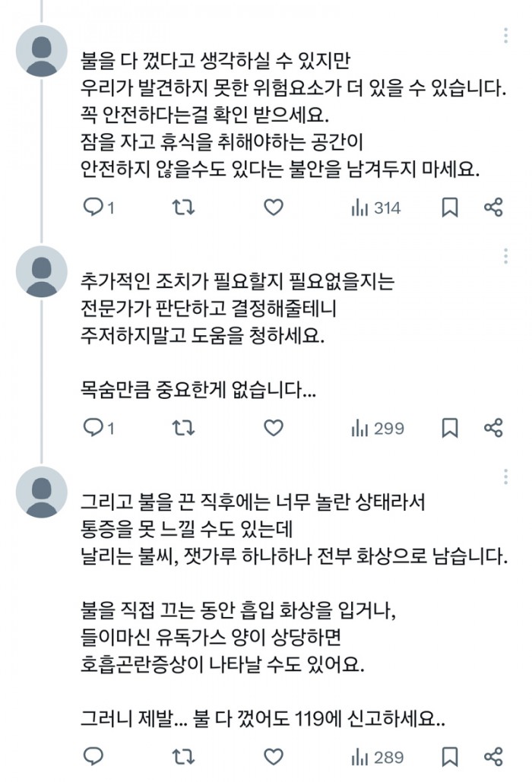Like the tweet with 299 views
532x782 pixels.
pyautogui.click(x=274, y=428)
